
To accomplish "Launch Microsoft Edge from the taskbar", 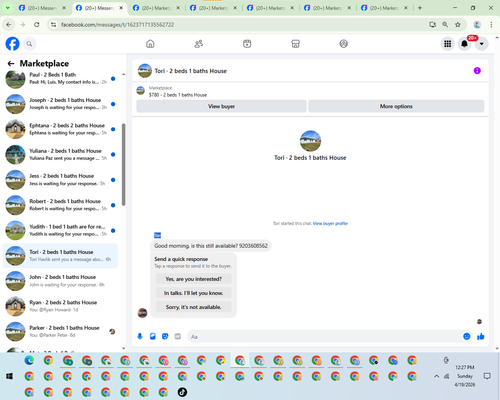I will click(29, 360).
